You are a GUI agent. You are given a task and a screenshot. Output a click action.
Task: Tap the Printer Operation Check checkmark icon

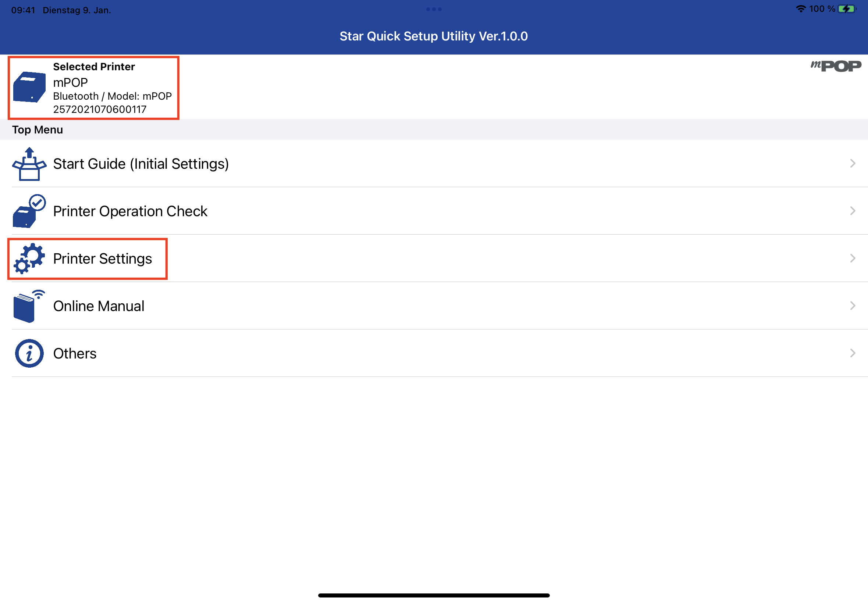29,211
